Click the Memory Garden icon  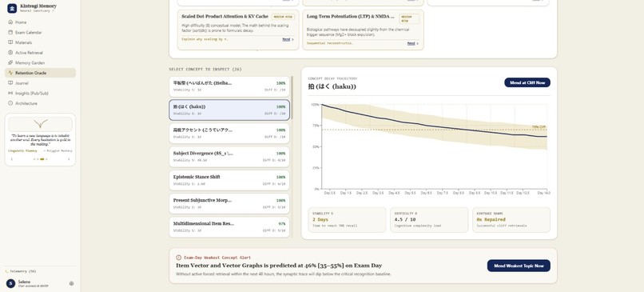point(10,62)
